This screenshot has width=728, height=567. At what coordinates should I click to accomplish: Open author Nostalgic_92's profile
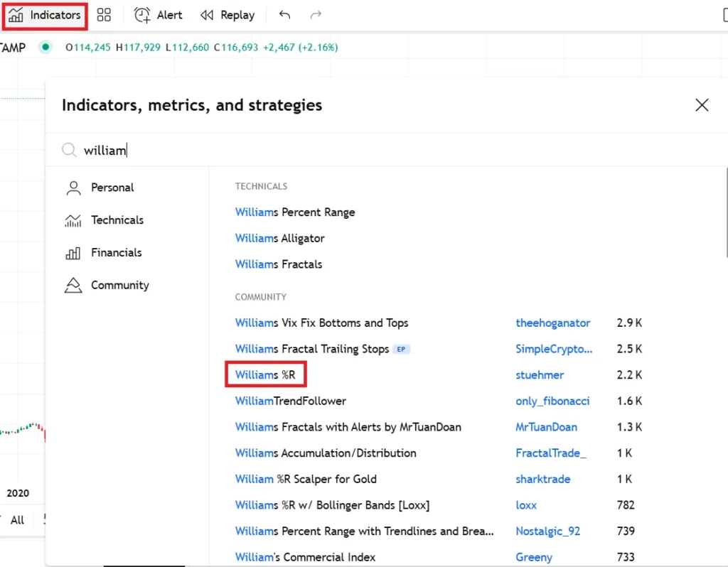[x=548, y=530]
